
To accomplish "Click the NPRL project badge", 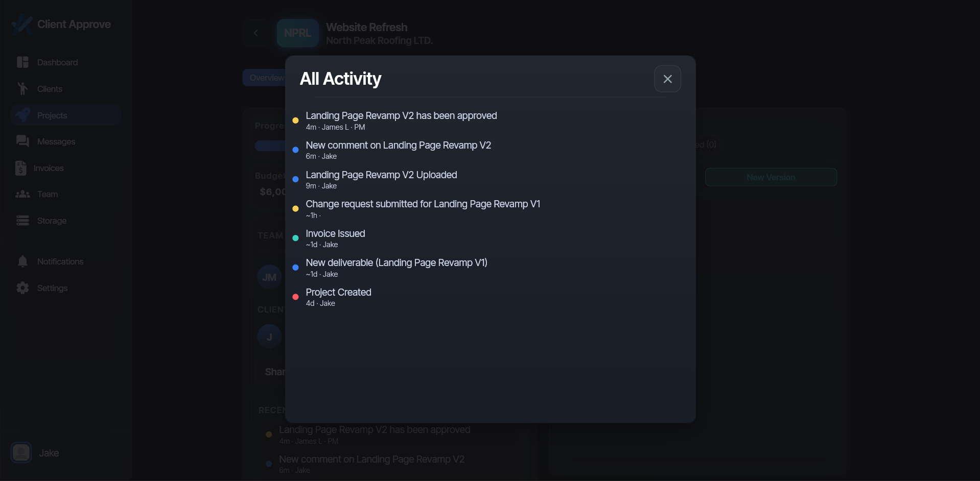I will (x=297, y=33).
